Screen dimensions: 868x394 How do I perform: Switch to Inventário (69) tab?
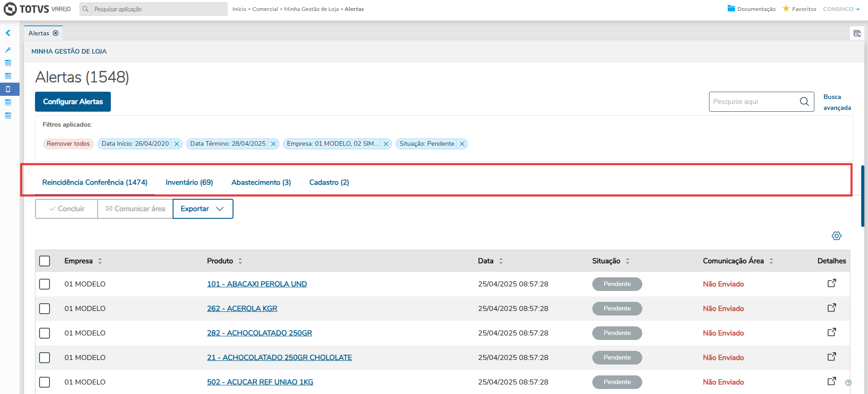189,182
